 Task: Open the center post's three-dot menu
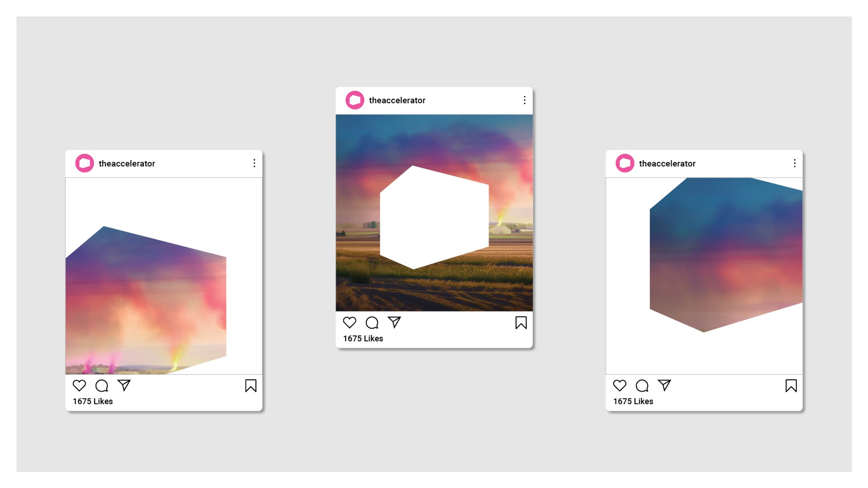525,100
